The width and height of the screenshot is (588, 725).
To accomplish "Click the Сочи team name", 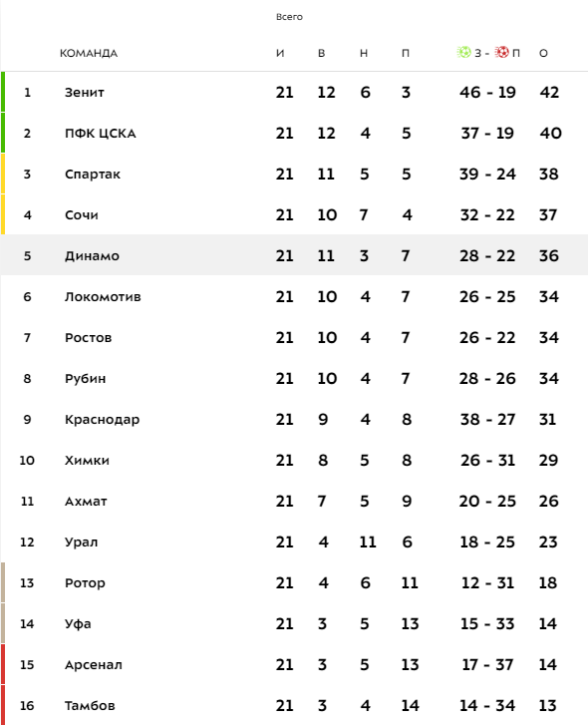I will coord(82,215).
